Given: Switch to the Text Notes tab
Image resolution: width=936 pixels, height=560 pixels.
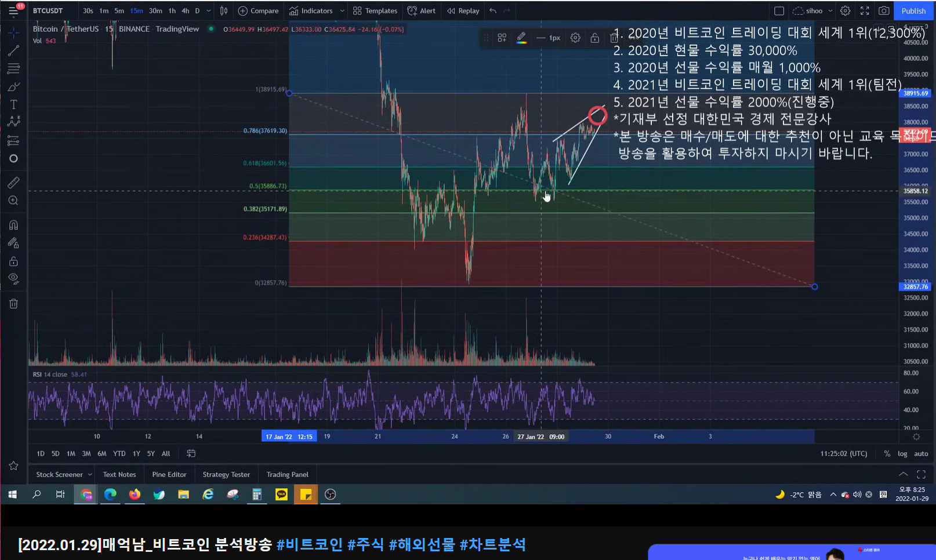Looking at the screenshot, I should point(119,474).
